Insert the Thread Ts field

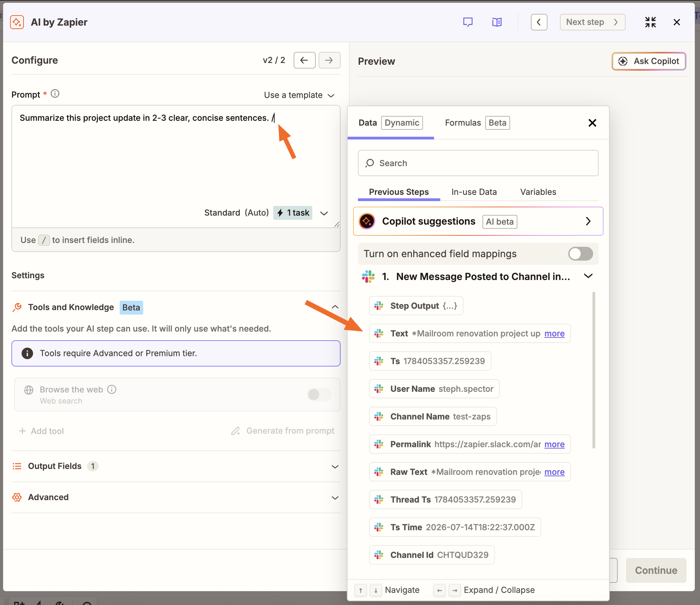[445, 499]
